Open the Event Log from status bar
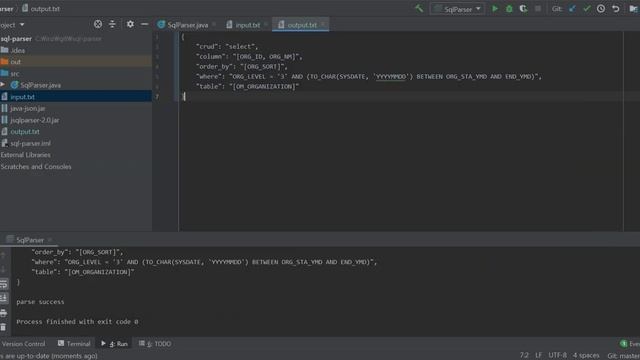This screenshot has height=360, width=640. [x=629, y=344]
